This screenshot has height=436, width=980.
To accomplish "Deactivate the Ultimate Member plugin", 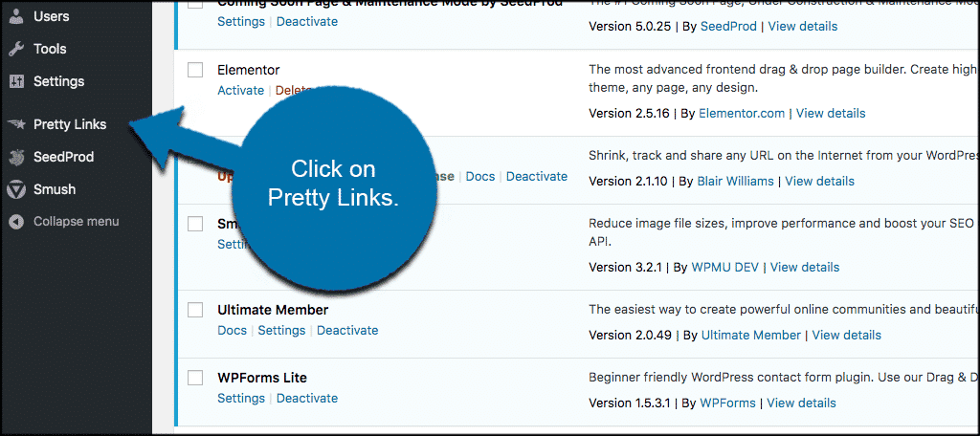I will tap(347, 330).
